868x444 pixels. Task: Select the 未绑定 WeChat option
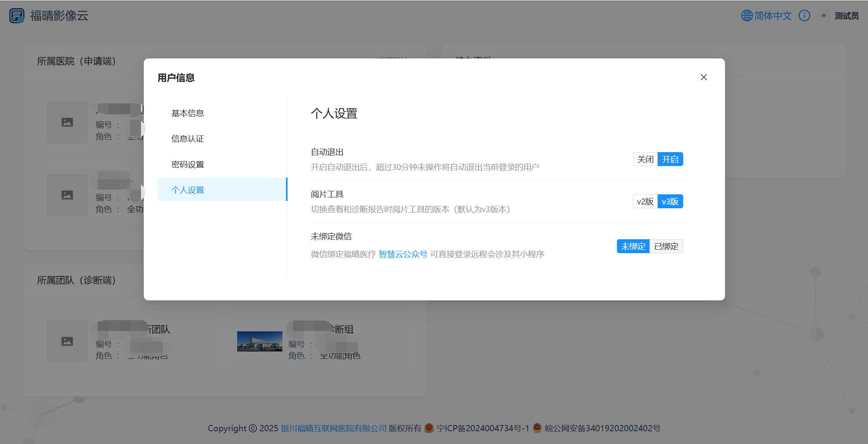[633, 247]
